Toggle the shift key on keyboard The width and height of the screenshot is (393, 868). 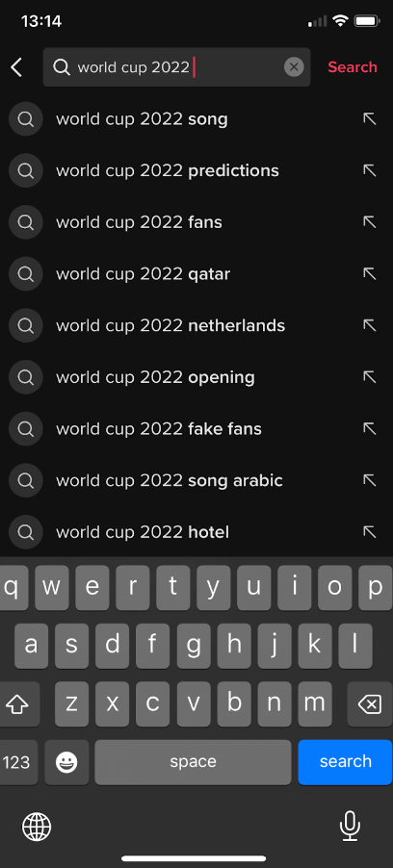click(17, 704)
